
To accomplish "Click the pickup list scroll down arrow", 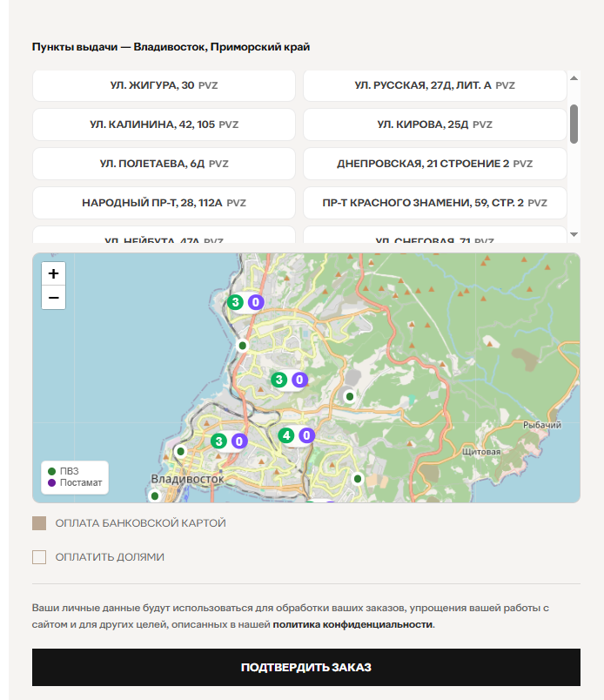I will [574, 234].
